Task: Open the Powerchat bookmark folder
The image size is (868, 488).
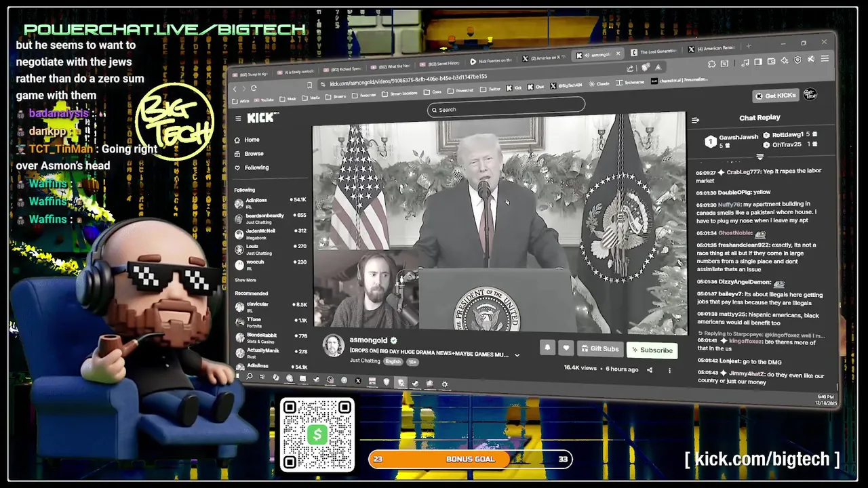Action: pyautogui.click(x=461, y=91)
